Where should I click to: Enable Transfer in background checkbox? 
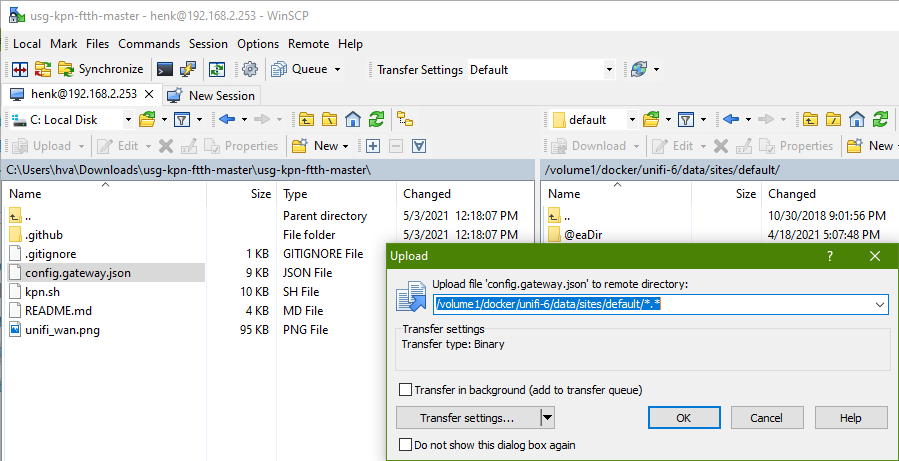click(x=405, y=390)
